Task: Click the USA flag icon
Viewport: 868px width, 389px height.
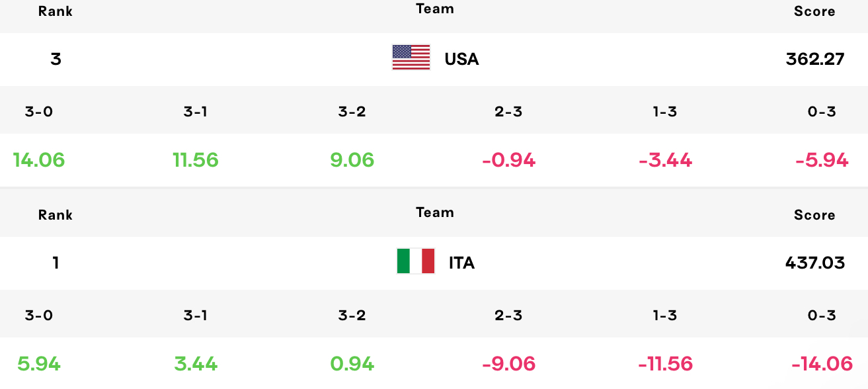Action: point(411,58)
